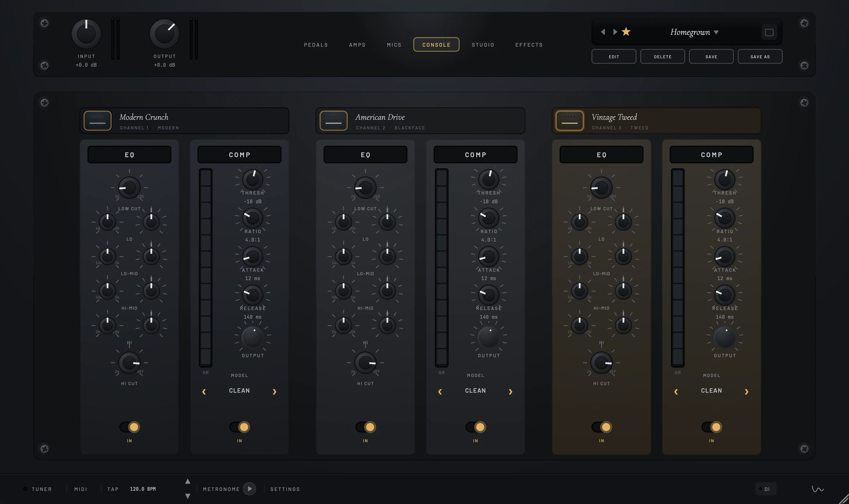This screenshot has height=504, width=849.
Task: Switch to the PEDALS tab
Action: coord(316,45)
